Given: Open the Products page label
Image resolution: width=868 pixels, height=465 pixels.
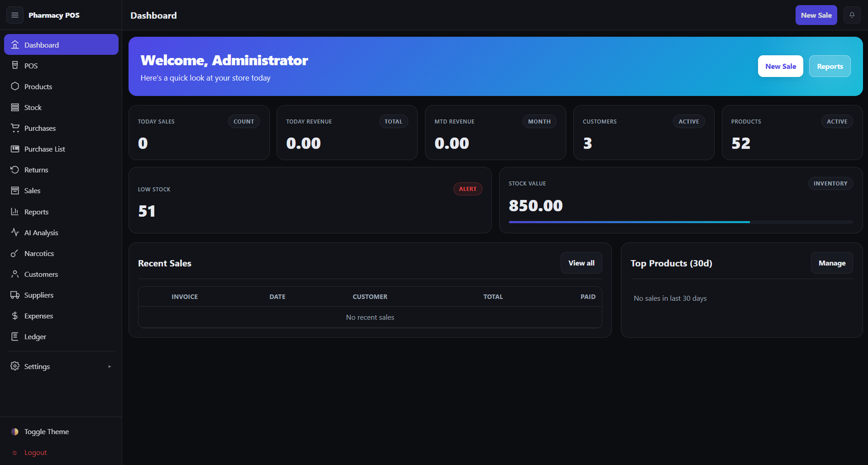Looking at the screenshot, I should pos(38,87).
